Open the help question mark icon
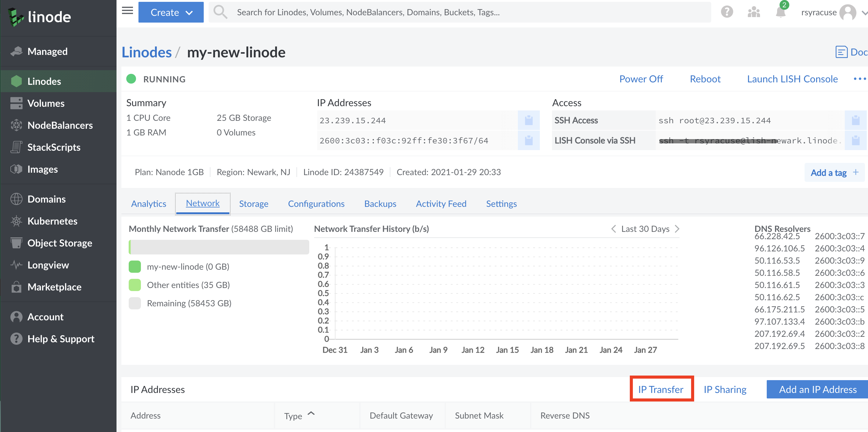The image size is (868, 432). point(727,12)
